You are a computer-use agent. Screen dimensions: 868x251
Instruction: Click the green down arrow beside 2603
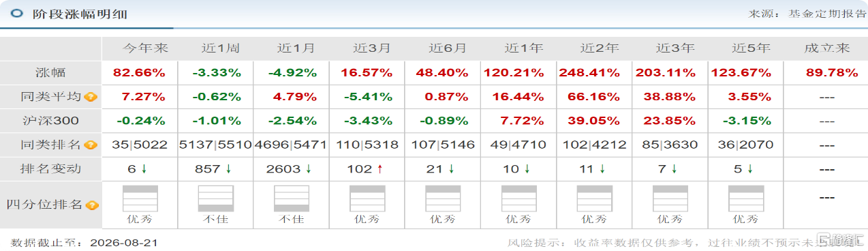click(309, 168)
